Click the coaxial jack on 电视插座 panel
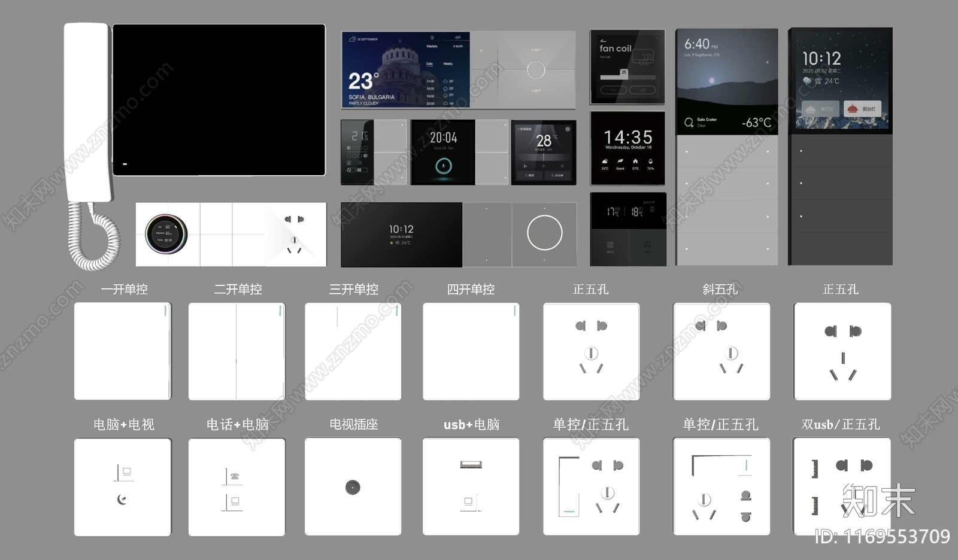The height and width of the screenshot is (560, 958). (353, 487)
